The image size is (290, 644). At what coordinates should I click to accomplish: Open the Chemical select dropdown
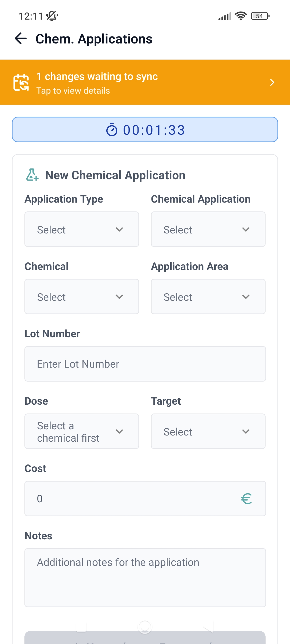(x=82, y=297)
